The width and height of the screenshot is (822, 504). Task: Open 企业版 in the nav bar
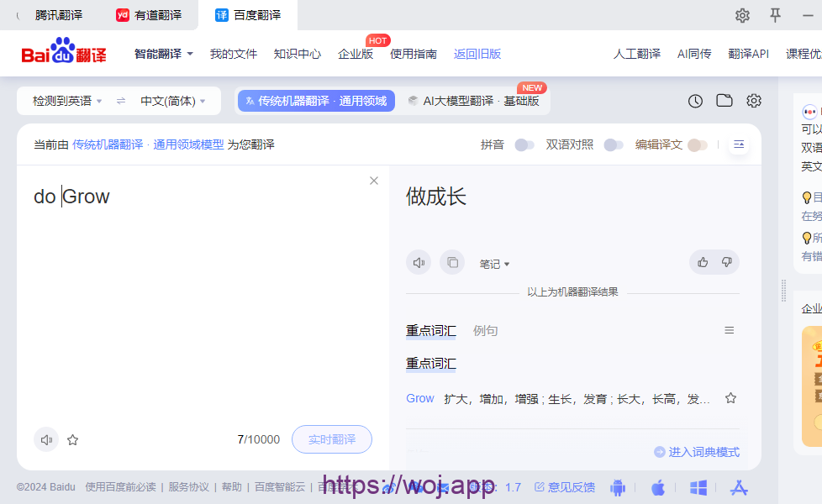point(356,54)
